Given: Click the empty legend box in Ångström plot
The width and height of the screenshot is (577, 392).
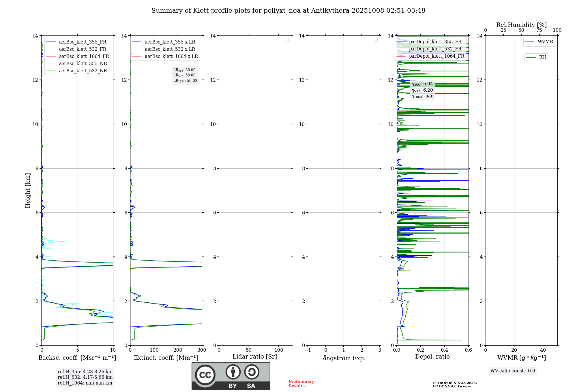Looking at the screenshot, I should coord(376,40).
